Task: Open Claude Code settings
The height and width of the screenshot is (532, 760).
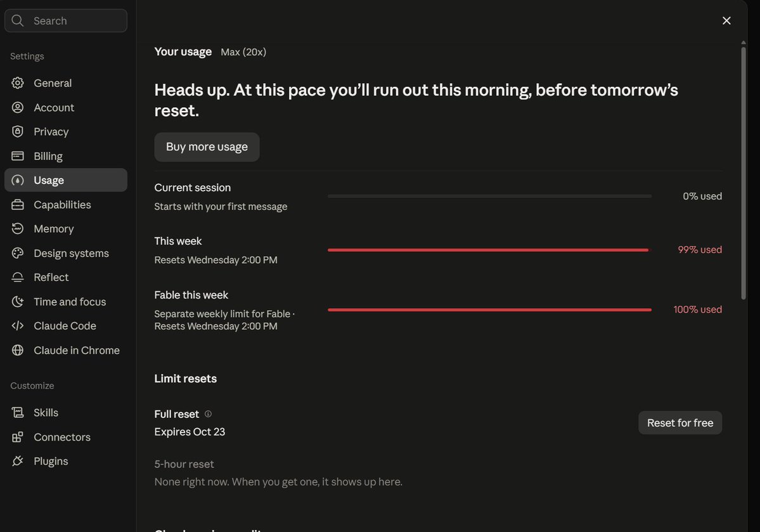Action: [66, 325]
